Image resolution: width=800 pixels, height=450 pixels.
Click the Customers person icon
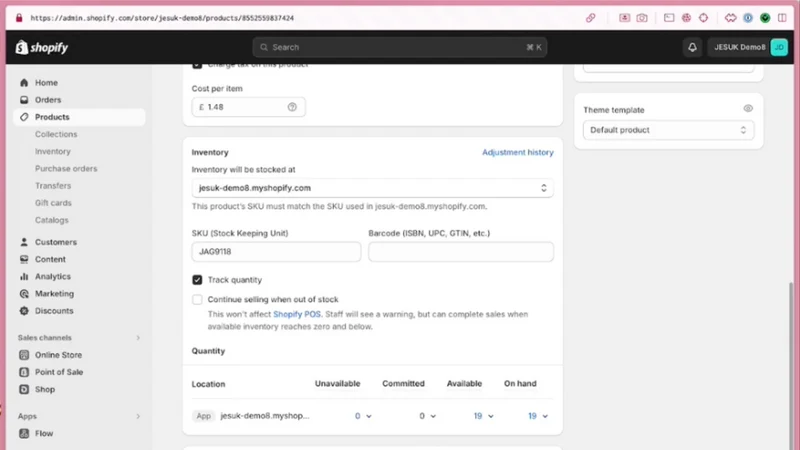pyautogui.click(x=24, y=242)
